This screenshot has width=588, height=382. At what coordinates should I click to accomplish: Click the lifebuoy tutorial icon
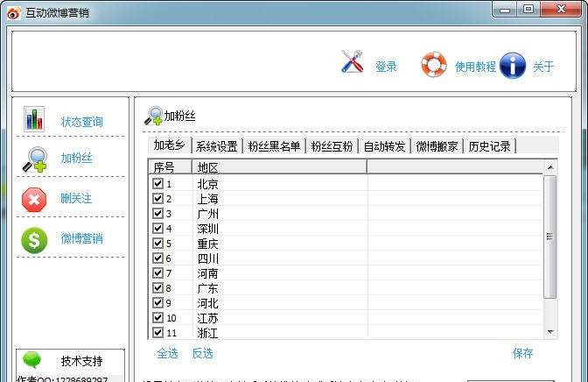tap(434, 64)
